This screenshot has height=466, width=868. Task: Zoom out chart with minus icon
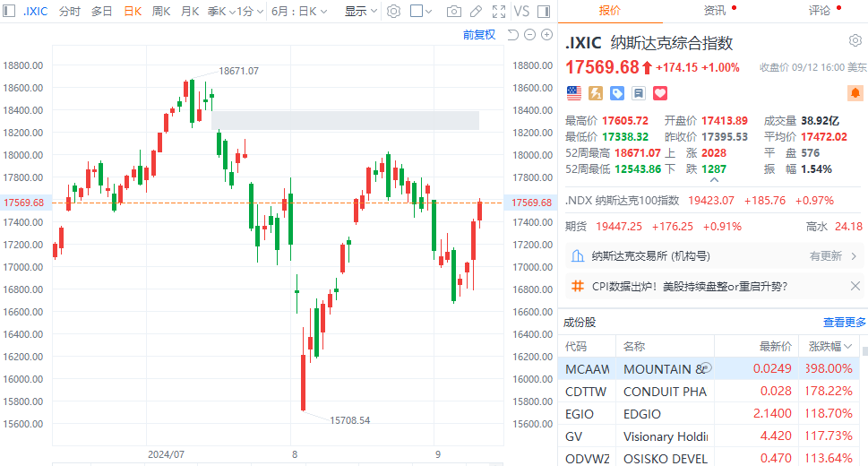(x=529, y=35)
